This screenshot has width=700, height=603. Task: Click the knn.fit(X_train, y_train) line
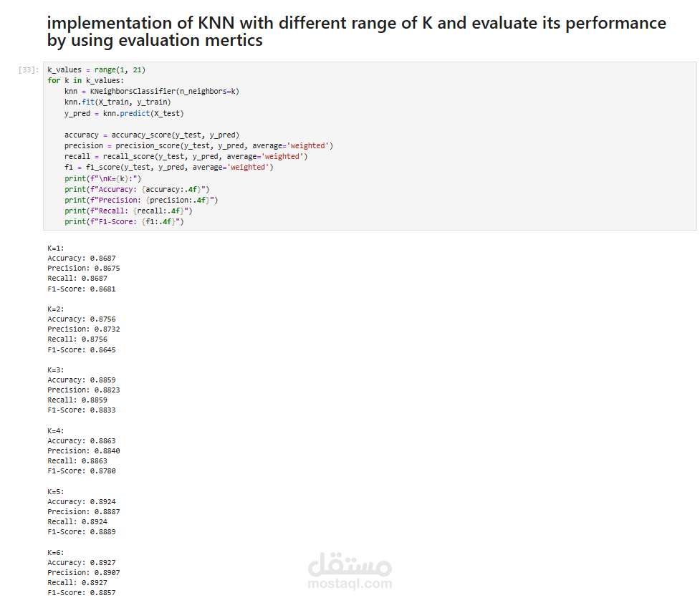tap(118, 102)
